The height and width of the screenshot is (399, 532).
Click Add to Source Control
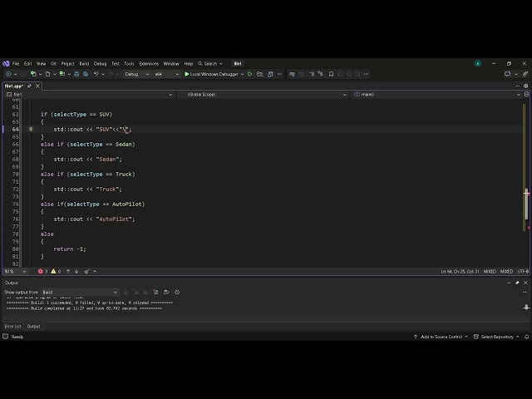coord(441,337)
